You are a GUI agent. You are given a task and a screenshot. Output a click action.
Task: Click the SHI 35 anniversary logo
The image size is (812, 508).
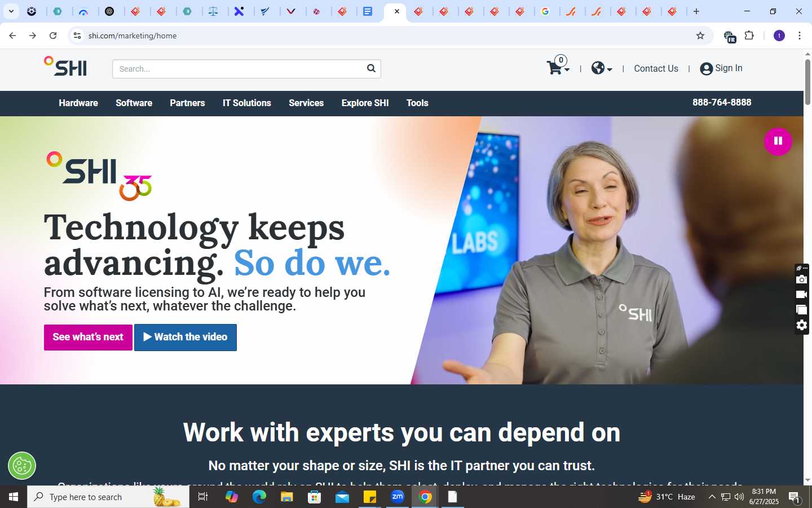(99, 176)
